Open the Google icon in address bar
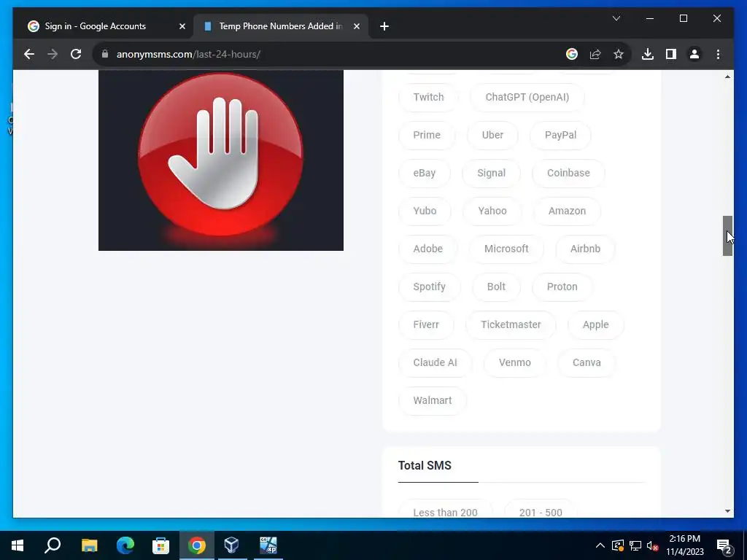This screenshot has height=560, width=747. 572,54
